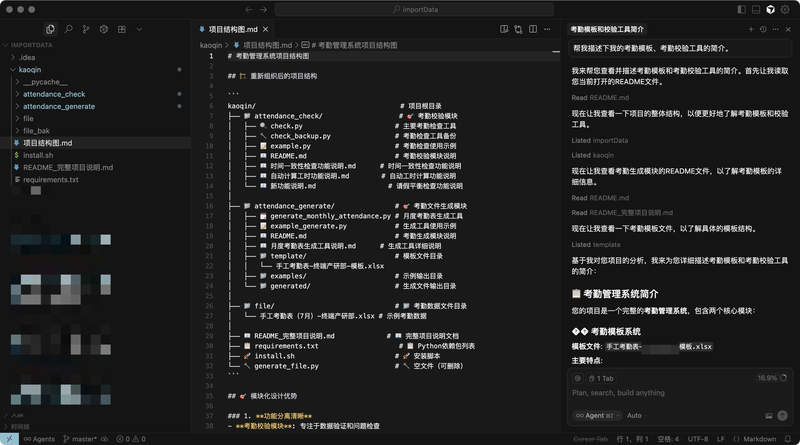The image size is (800, 445).
Task: Toggle the primary sidebar layout icon
Action: click(x=741, y=9)
